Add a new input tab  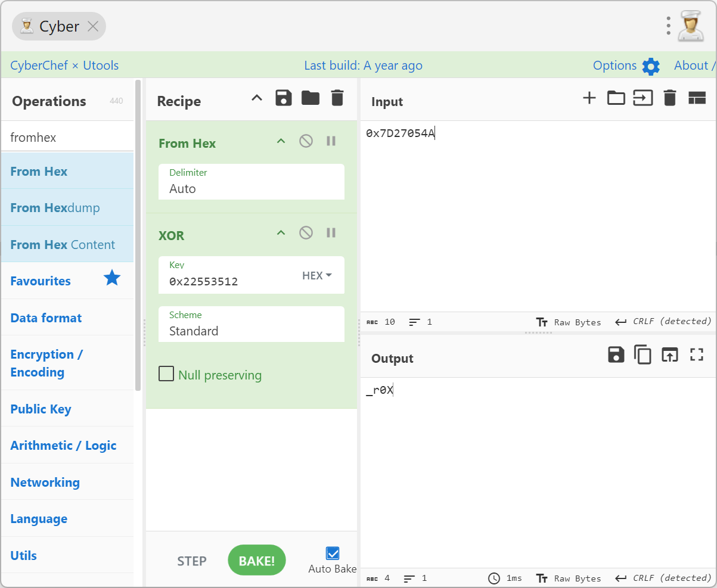589,98
